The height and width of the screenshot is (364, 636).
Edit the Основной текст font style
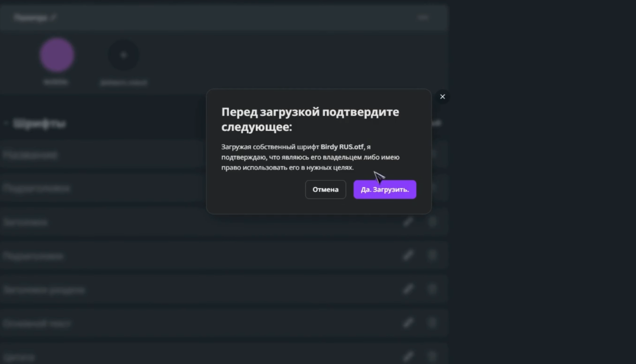pos(408,323)
